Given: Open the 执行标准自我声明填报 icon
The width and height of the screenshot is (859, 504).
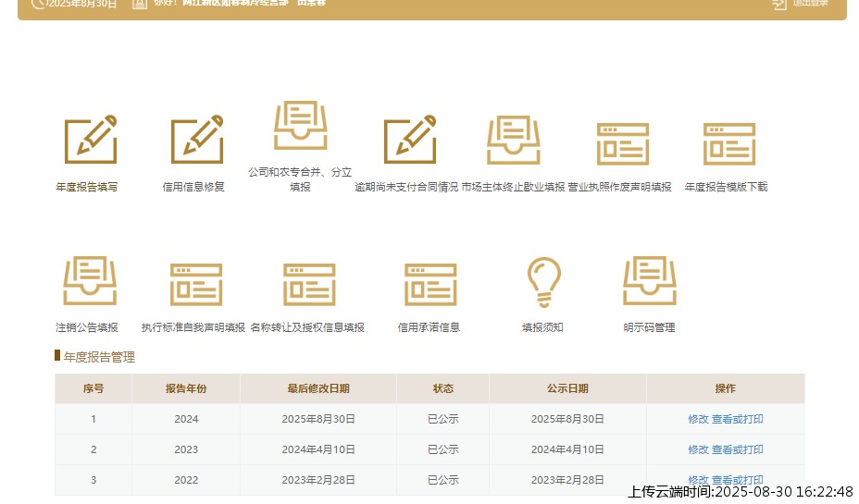Looking at the screenshot, I should (x=196, y=285).
